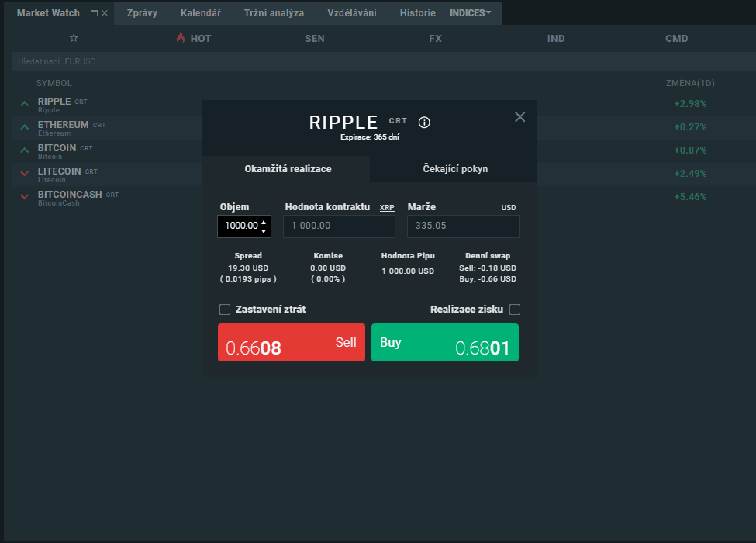The image size is (756, 543).
Task: Switch to Čekající pokyn tab
Action: pyautogui.click(x=454, y=169)
